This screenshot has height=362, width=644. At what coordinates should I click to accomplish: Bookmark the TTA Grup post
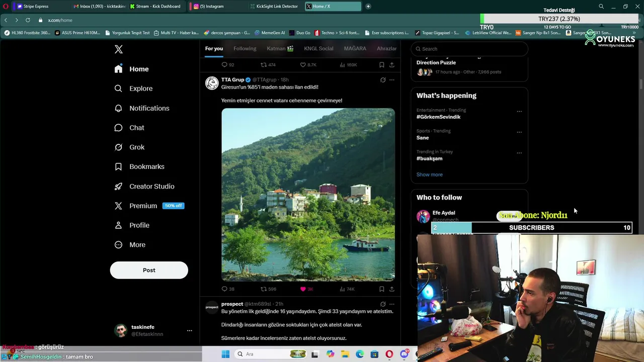[381, 289]
